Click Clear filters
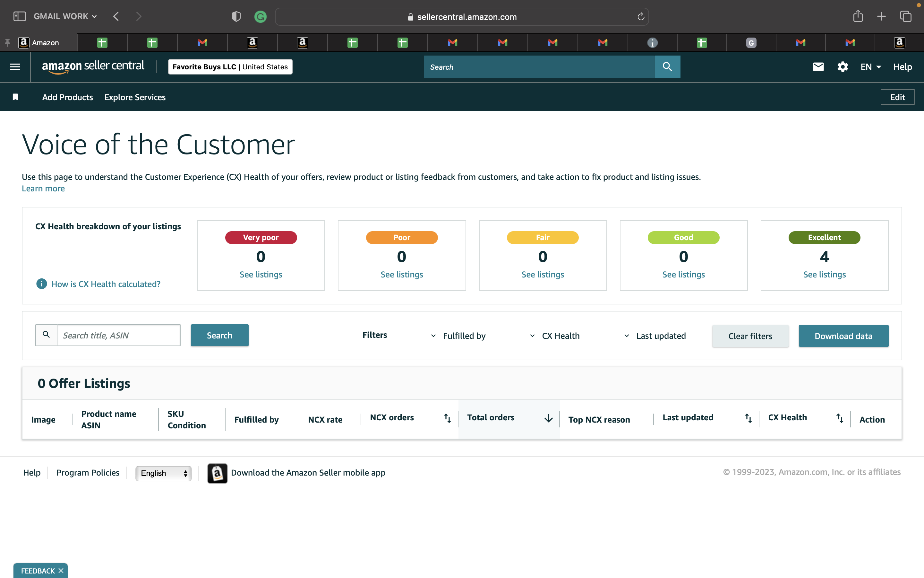The width and height of the screenshot is (924, 578). pos(750,336)
